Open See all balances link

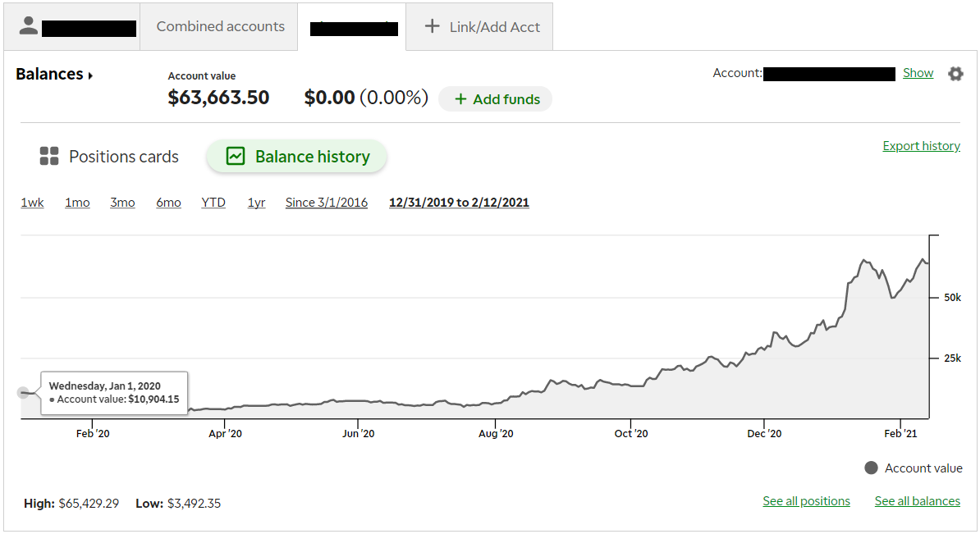(x=917, y=501)
